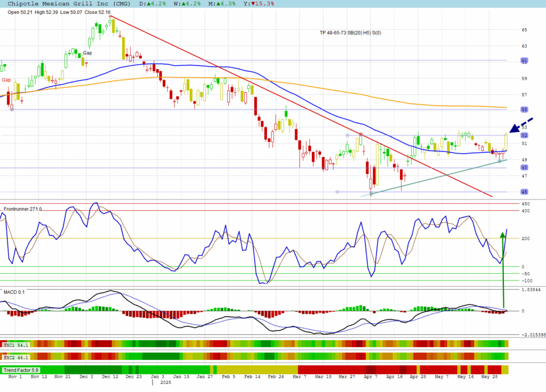Click the 450 Frontrunner scale label

[x=526, y=204]
